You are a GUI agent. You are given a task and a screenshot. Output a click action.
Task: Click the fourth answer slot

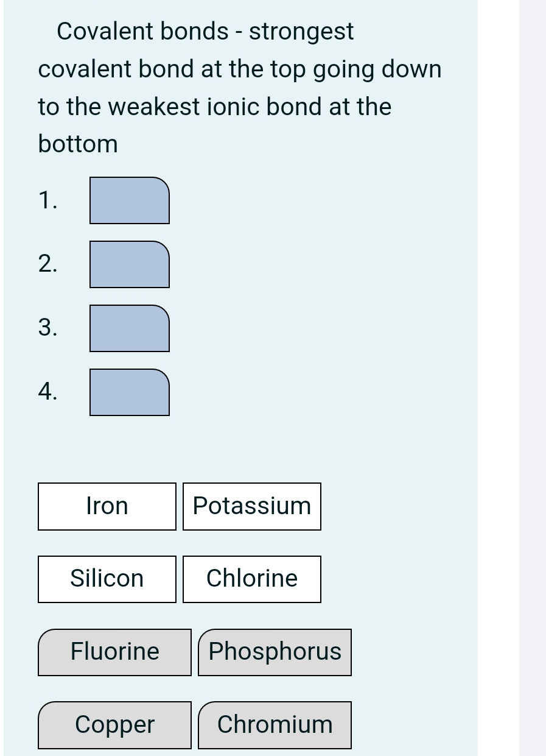point(130,392)
